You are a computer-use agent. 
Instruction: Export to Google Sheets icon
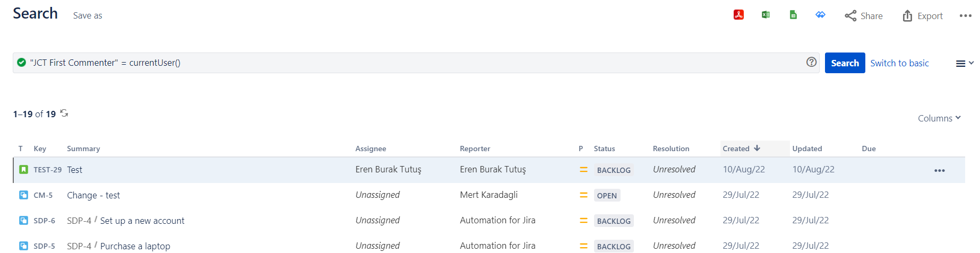pyautogui.click(x=793, y=15)
